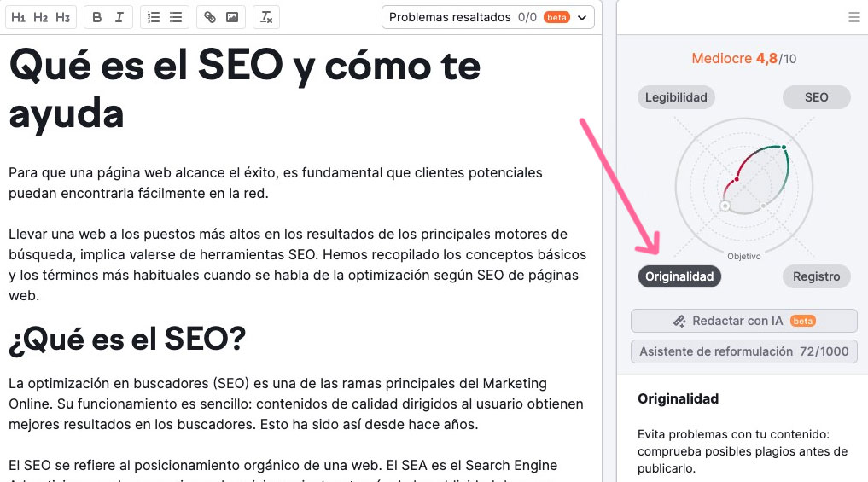Switch to the Registro section

pos(816,276)
